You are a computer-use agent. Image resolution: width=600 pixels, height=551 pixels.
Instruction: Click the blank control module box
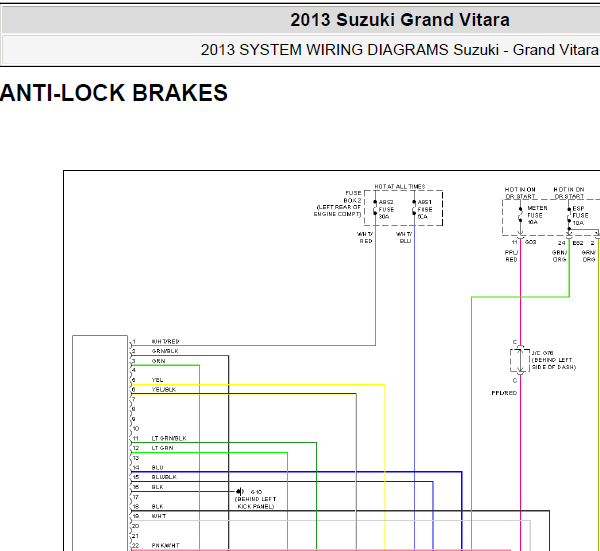100,443
